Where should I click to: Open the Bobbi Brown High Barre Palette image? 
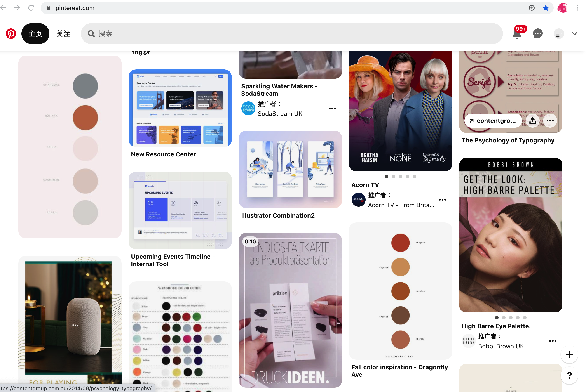pyautogui.click(x=511, y=235)
